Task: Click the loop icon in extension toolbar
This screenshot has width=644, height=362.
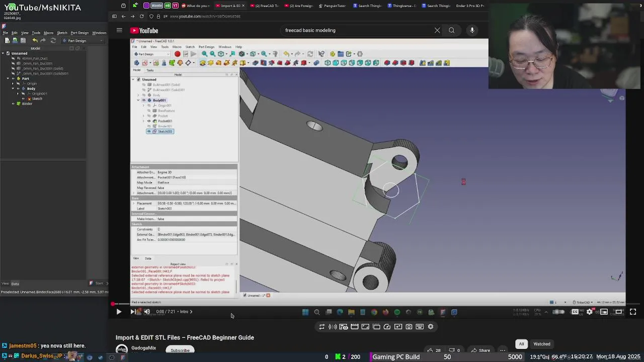Action: pos(322,327)
